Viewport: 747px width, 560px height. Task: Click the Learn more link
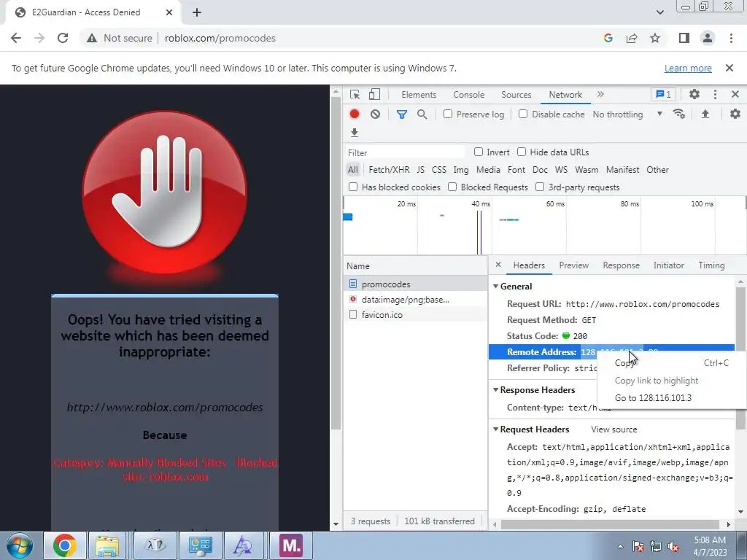688,68
